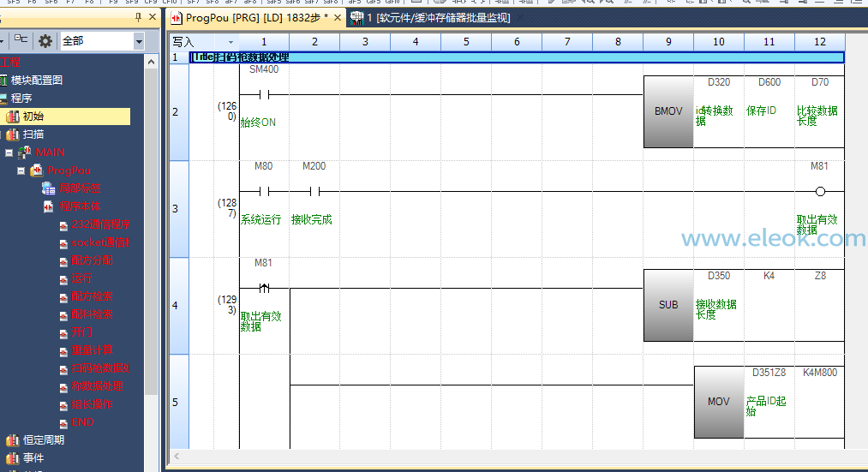
Task: Collapse the MAIN tree node
Action: [x=9, y=152]
